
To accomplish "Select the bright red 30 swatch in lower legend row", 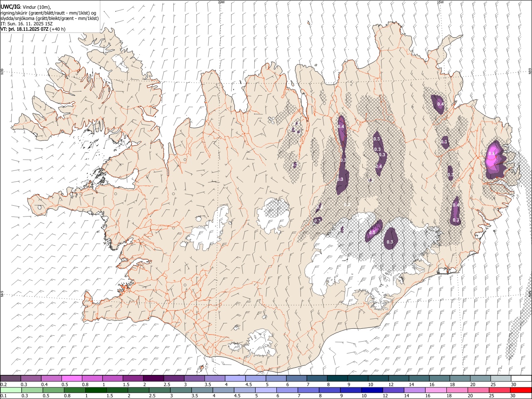I will click(521, 390).
